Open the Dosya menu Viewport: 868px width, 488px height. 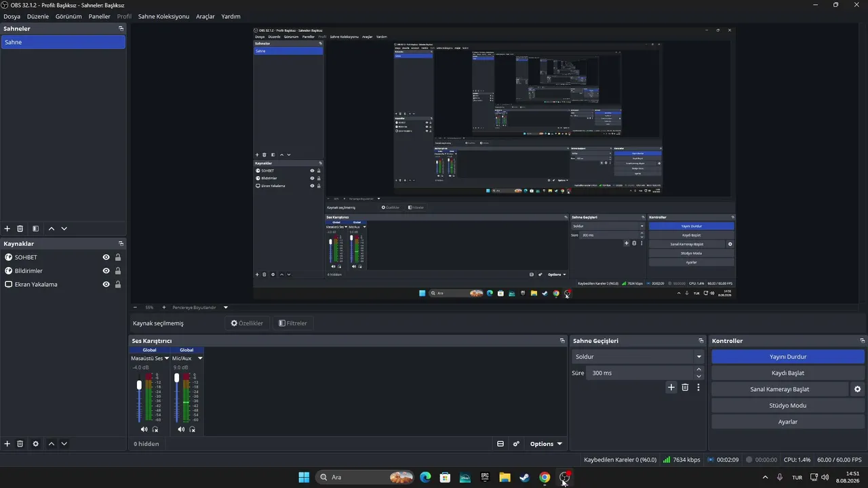[x=12, y=16]
